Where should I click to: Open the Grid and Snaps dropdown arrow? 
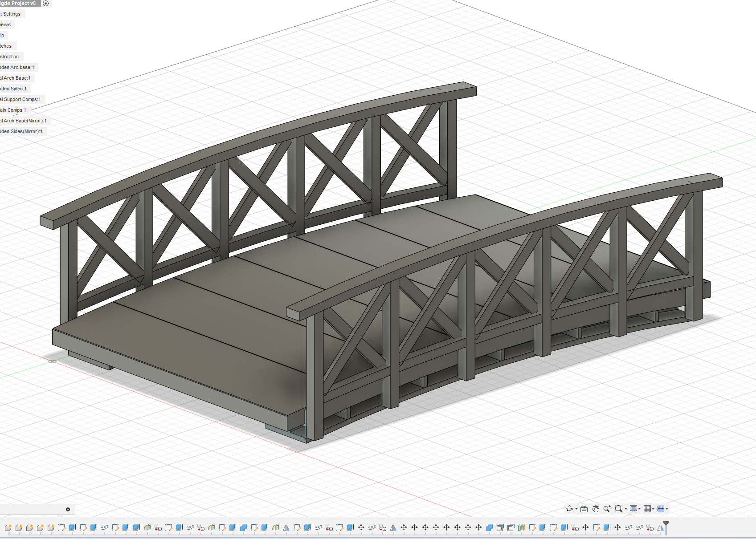654,509
